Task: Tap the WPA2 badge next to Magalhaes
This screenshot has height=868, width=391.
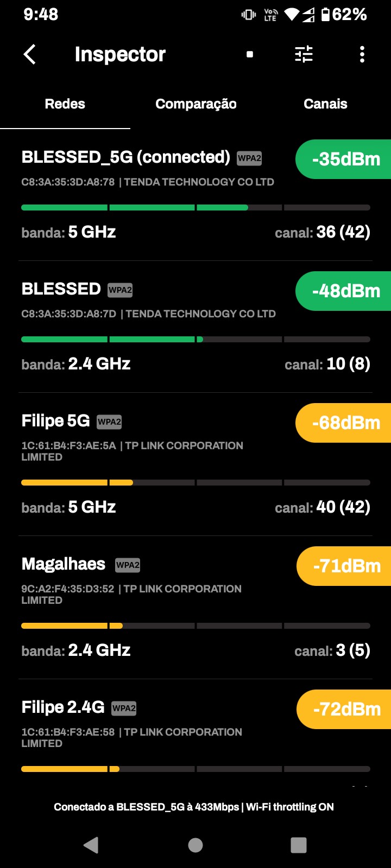Action: pos(128,565)
